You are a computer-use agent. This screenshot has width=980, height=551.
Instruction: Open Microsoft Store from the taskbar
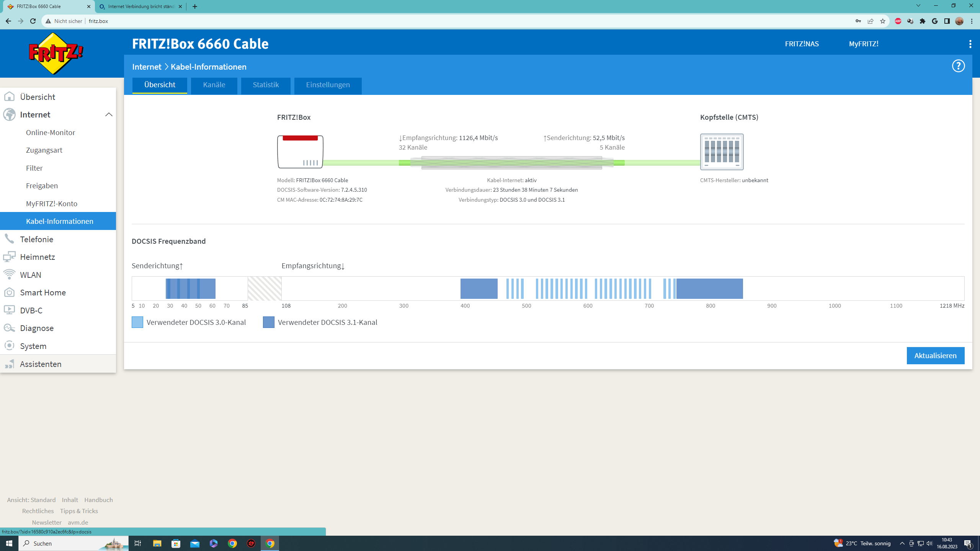(176, 543)
